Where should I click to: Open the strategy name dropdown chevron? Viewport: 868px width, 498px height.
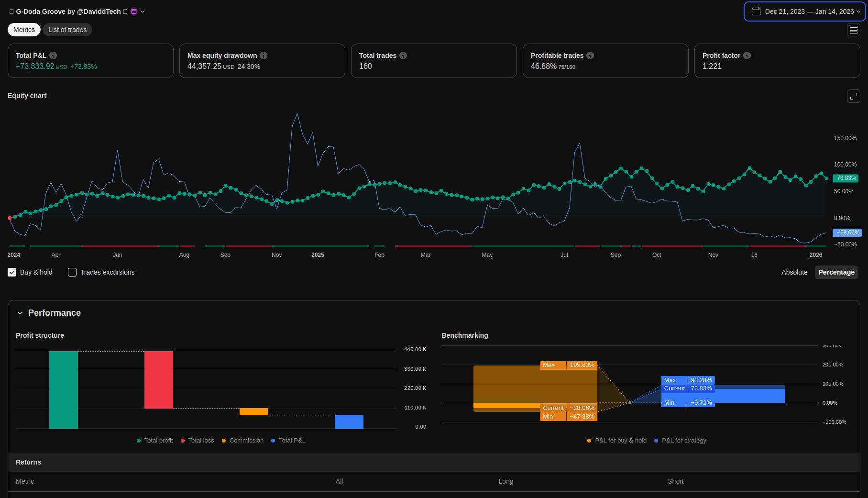143,11
